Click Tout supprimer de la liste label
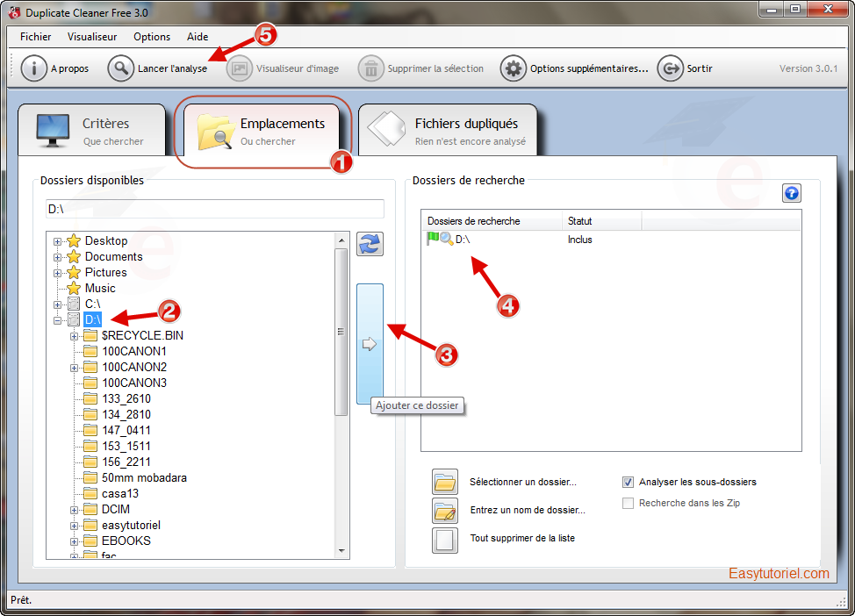 522,538
